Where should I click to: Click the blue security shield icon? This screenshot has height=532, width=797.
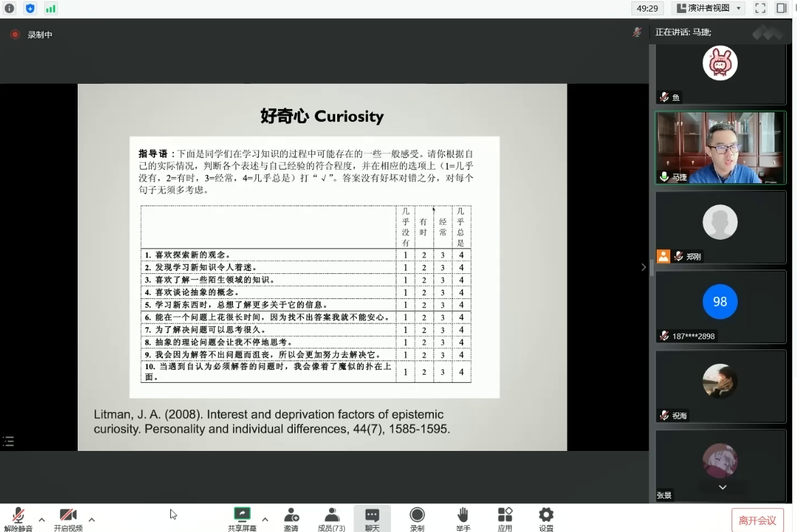30,9
